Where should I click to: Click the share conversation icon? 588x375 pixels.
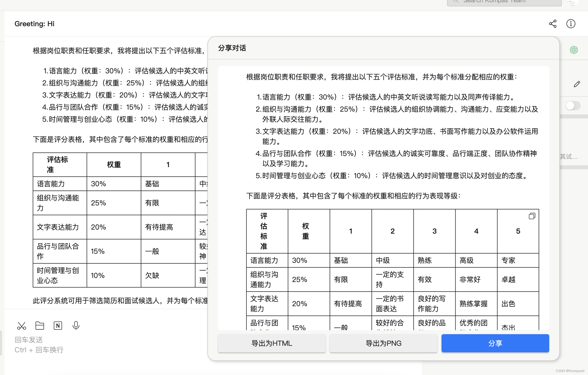click(x=553, y=24)
